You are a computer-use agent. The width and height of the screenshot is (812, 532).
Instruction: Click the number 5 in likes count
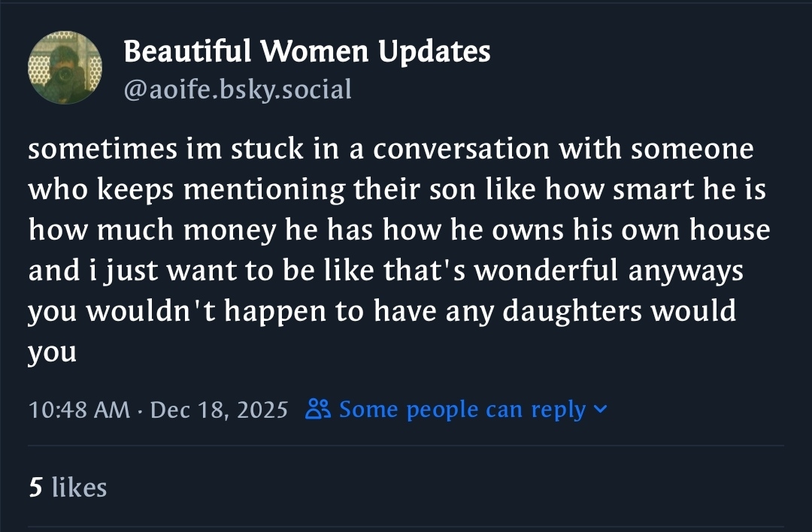pos(35,488)
